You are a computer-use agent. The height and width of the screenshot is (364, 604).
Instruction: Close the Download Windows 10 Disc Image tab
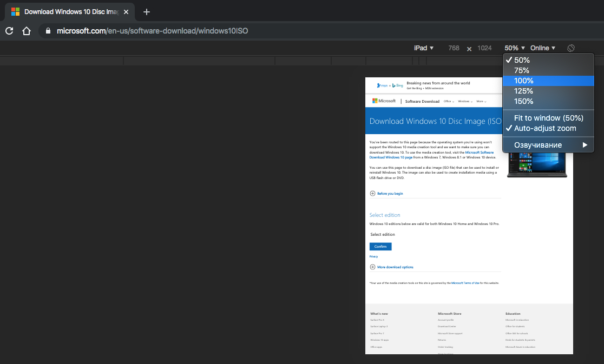(126, 12)
